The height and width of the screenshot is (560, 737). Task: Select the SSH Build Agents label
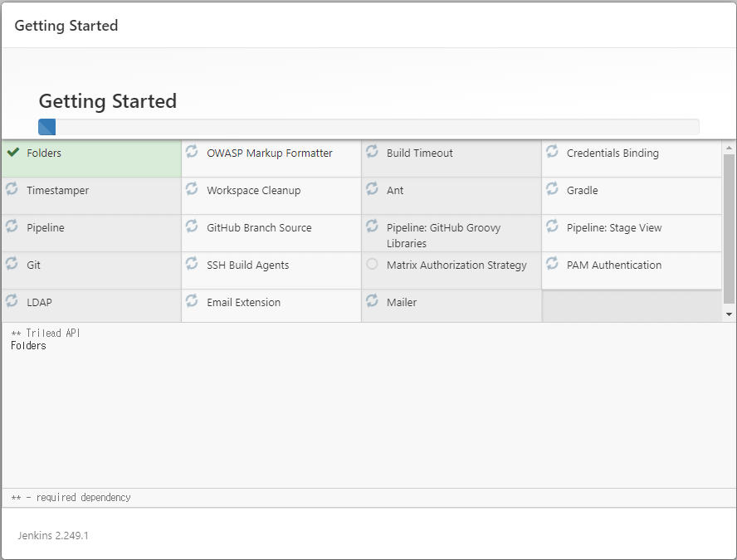tap(247, 265)
